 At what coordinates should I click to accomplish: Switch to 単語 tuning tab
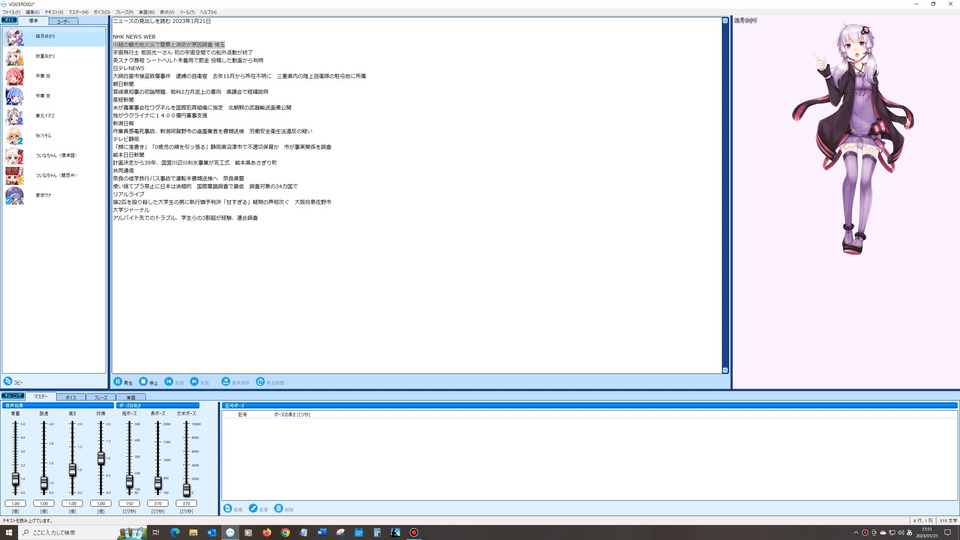(130, 397)
